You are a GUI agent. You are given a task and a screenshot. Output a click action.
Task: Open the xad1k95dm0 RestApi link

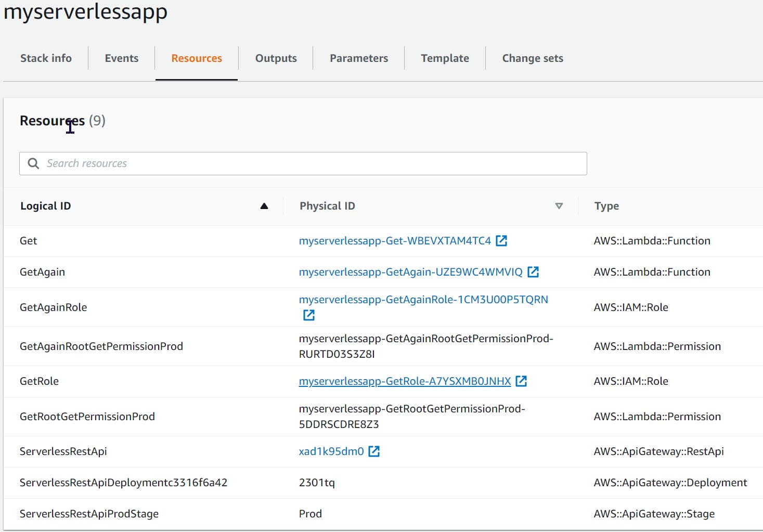331,451
